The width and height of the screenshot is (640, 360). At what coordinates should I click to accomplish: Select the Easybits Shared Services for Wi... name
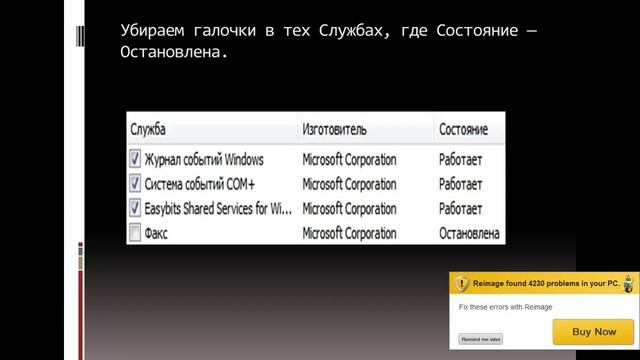click(x=218, y=209)
